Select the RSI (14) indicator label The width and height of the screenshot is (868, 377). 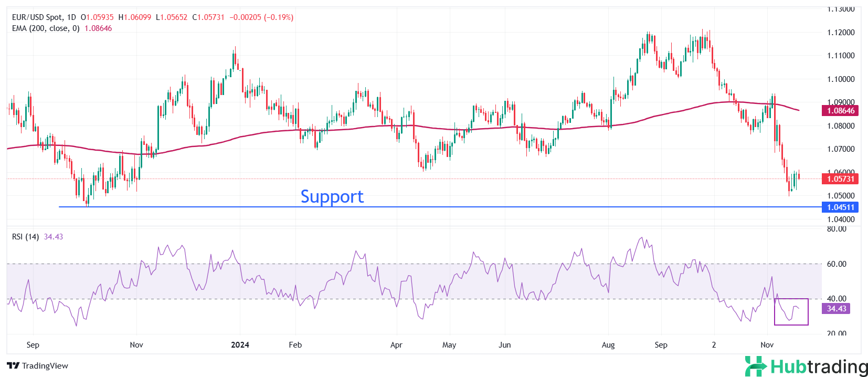(x=25, y=237)
